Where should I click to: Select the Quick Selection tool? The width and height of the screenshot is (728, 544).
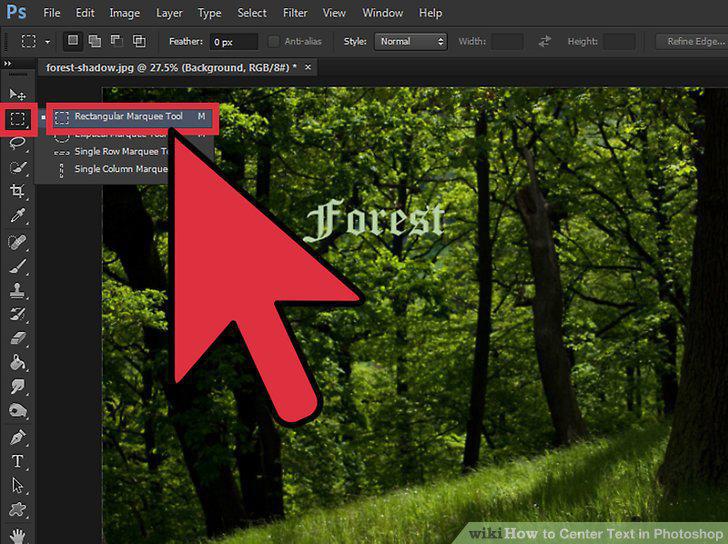[18, 167]
